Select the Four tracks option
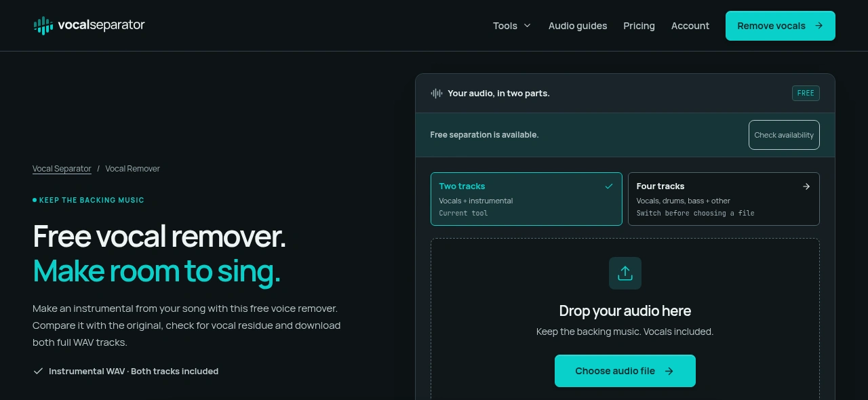868x400 pixels. (x=724, y=199)
